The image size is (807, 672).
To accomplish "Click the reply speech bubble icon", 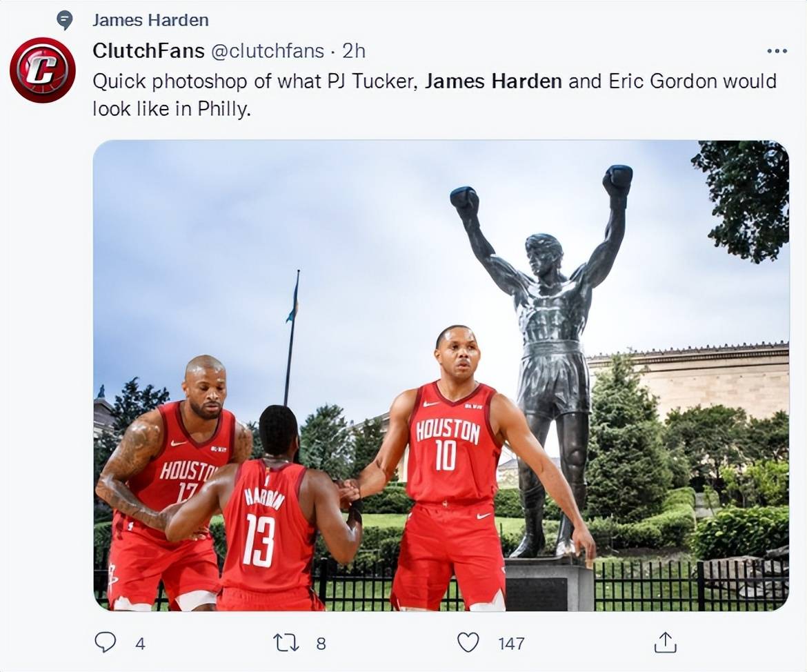I will 106,642.
